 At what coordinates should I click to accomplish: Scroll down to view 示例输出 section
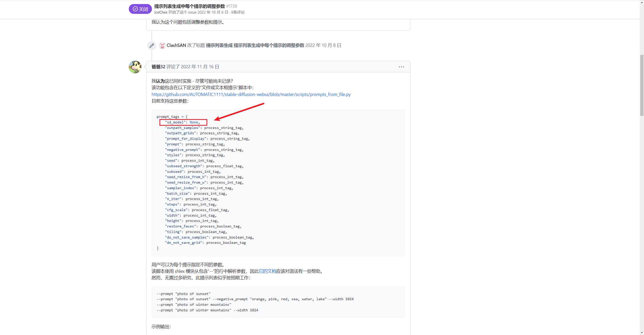click(x=161, y=326)
